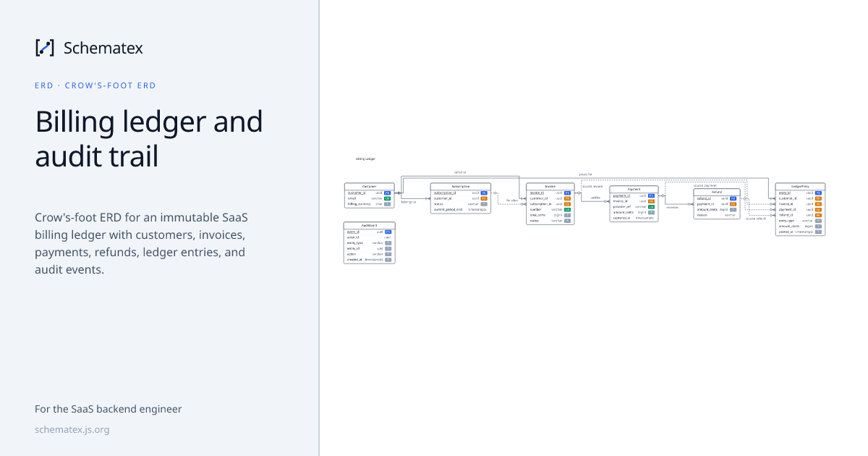Click the PK badge on the customer_id row

tap(387, 193)
